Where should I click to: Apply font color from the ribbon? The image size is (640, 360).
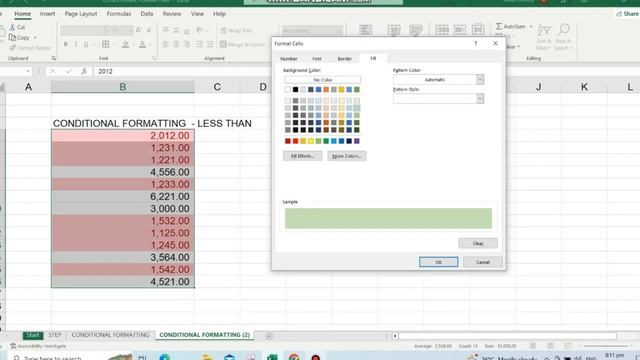pos(142,44)
